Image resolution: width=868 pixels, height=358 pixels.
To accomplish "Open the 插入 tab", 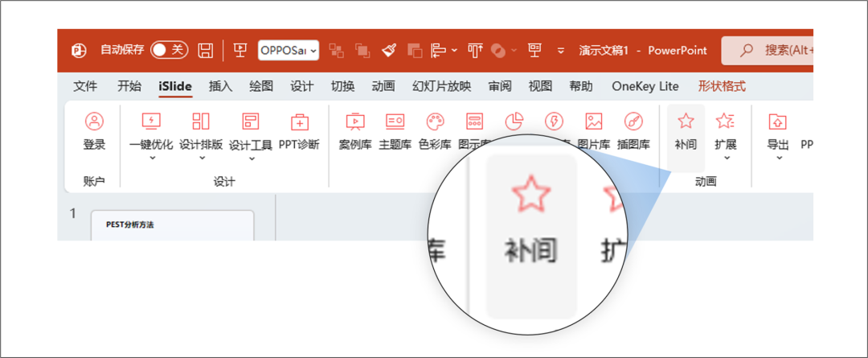I will click(220, 86).
